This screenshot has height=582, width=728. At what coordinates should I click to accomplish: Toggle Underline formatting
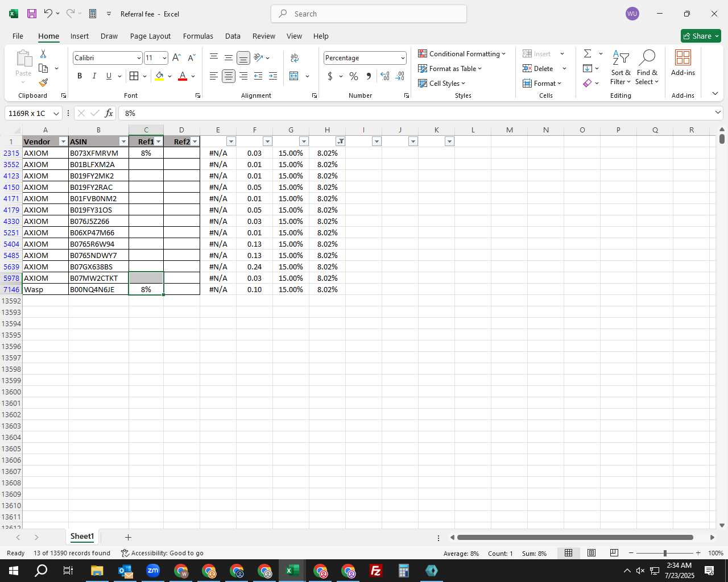click(x=109, y=76)
